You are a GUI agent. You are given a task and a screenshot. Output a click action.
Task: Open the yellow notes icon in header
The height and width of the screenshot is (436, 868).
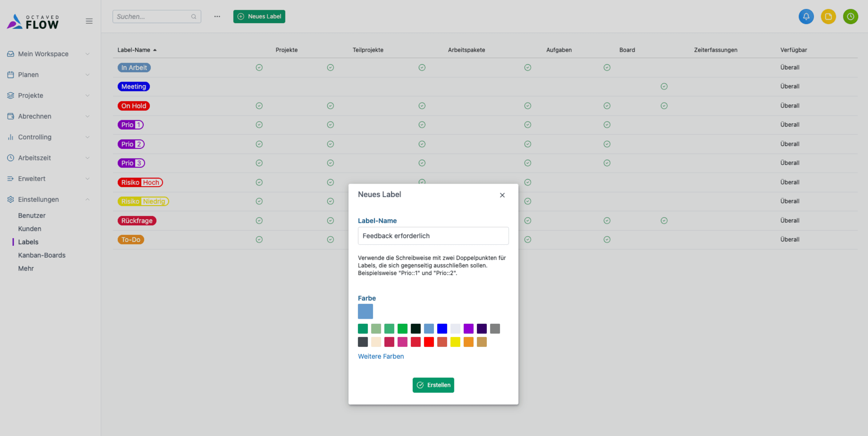coord(828,17)
